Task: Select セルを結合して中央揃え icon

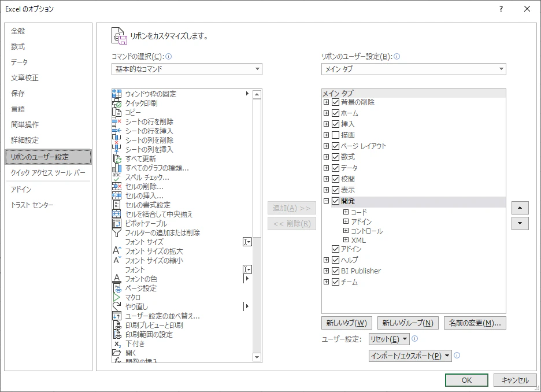Action: tap(117, 214)
